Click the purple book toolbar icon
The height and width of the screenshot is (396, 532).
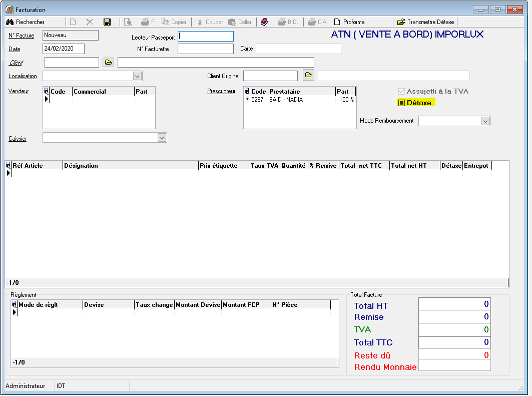tap(265, 22)
